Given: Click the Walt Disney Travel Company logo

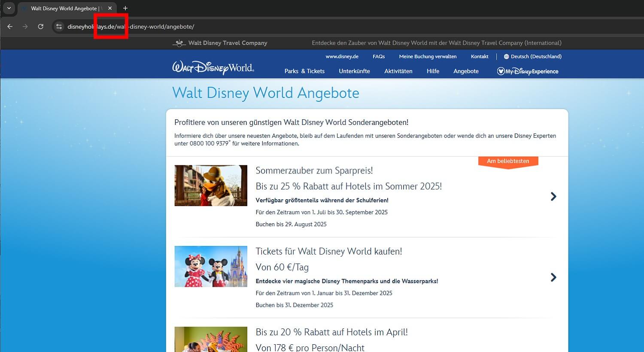Looking at the screenshot, I should click(220, 43).
